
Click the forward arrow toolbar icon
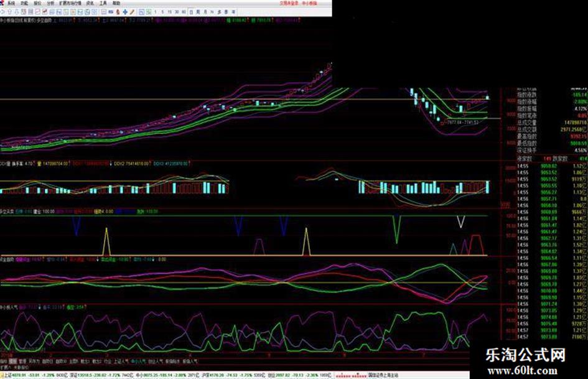[x=3, y=12]
